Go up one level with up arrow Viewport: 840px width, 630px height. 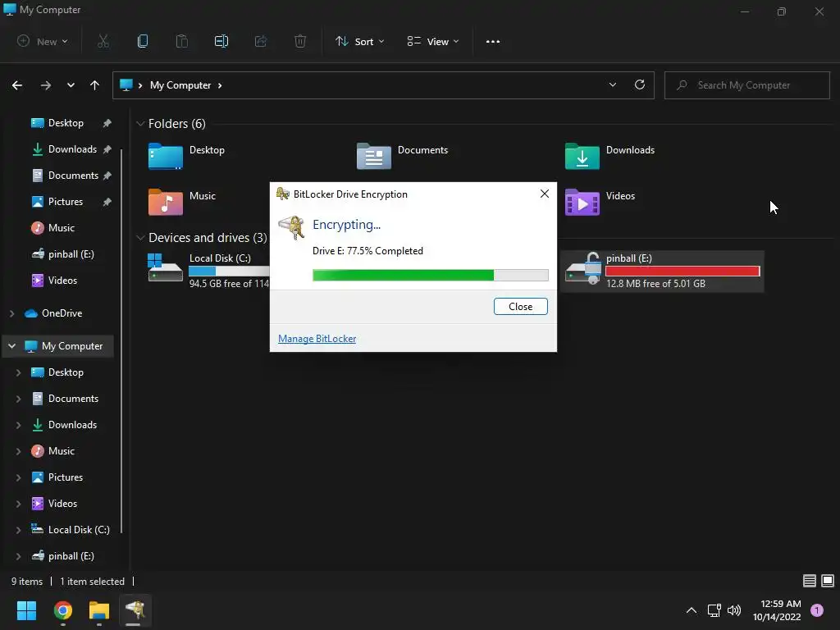point(95,85)
